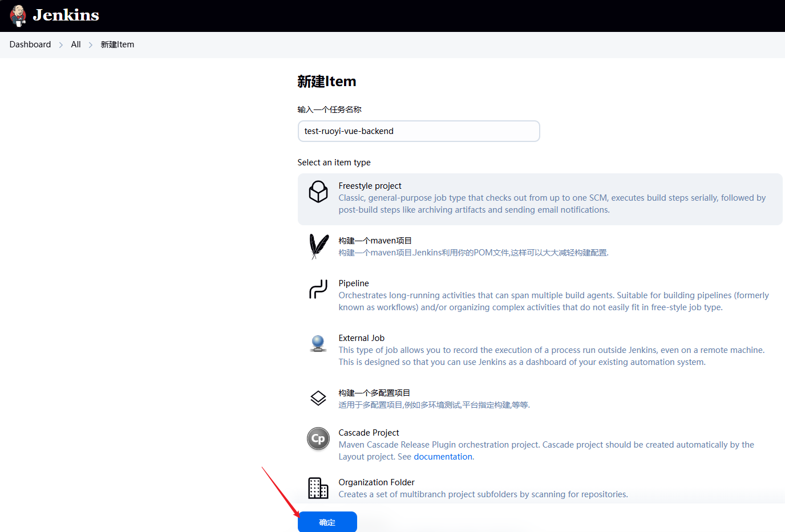Click the Pipeline description paragraph
This screenshot has width=785, height=532.
click(x=553, y=301)
